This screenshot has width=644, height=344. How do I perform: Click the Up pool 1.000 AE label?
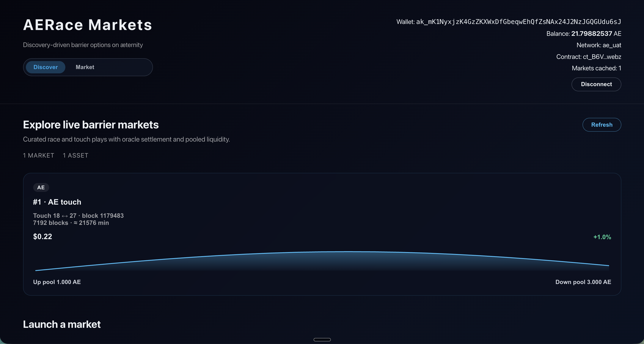57,282
